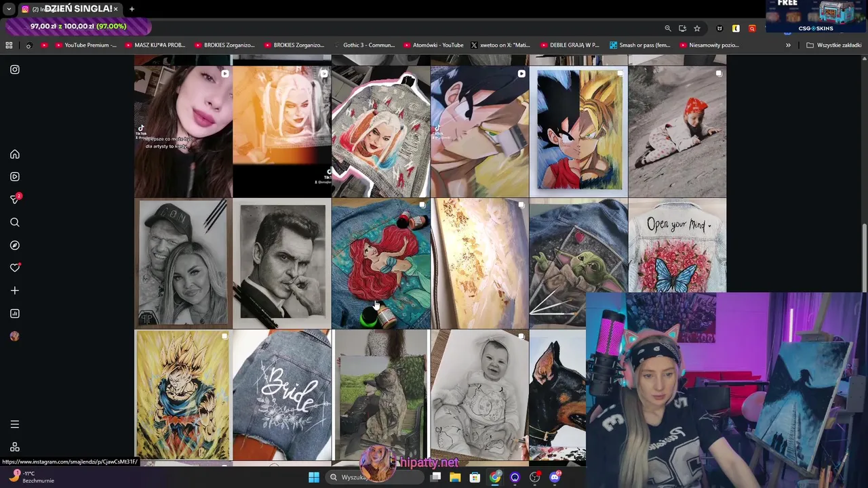Screen dimensions: 868x488
Task: Click the install app icon in address bar
Action: tap(682, 28)
